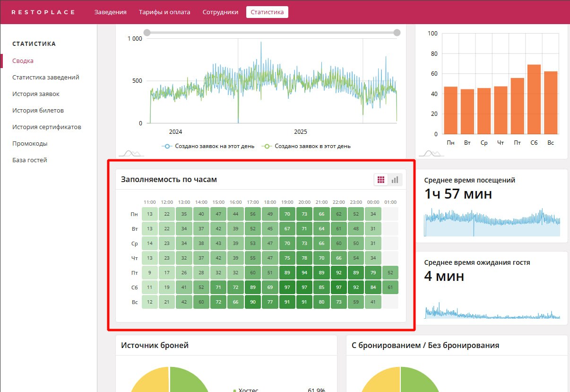Click left handle of date range slider
Viewport: 570px width, 392px height.
point(147,33)
